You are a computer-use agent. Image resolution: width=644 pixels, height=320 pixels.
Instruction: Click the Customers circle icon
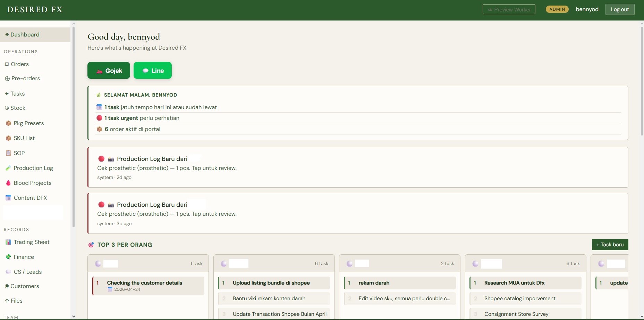[7, 286]
